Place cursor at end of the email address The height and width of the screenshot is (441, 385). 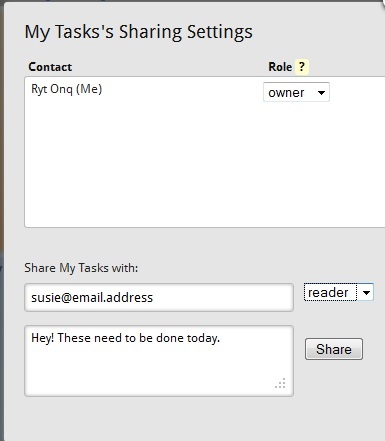(153, 297)
